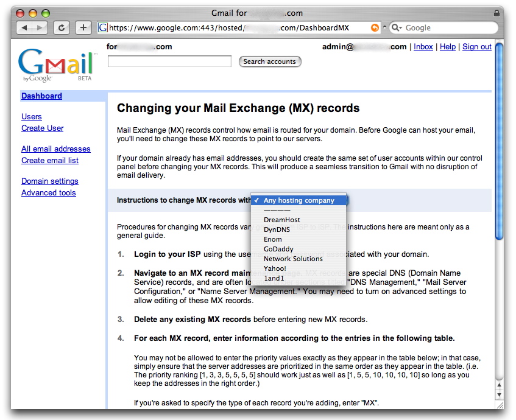
Task: Choose Enom from the hosting list
Action: (299, 239)
